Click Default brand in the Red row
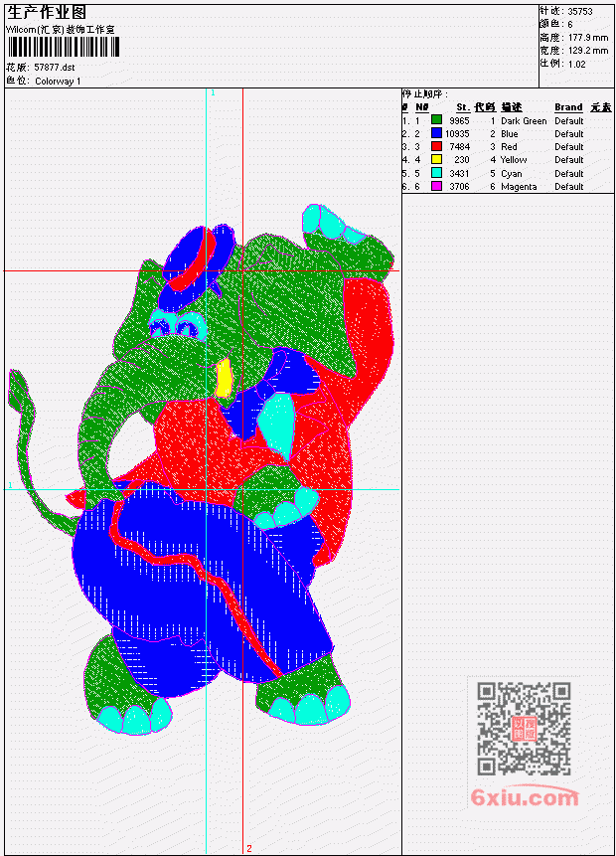This screenshot has height=856, width=616. (x=569, y=147)
